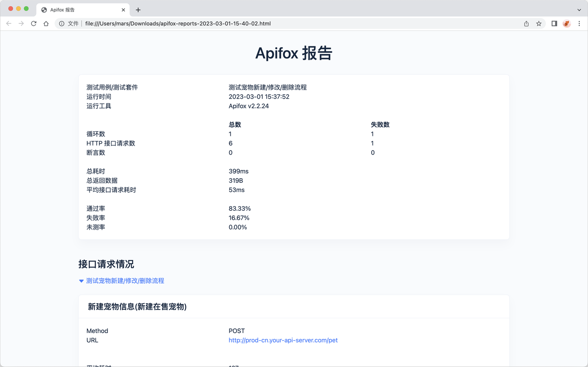Click the address bar URL field

[301, 23]
